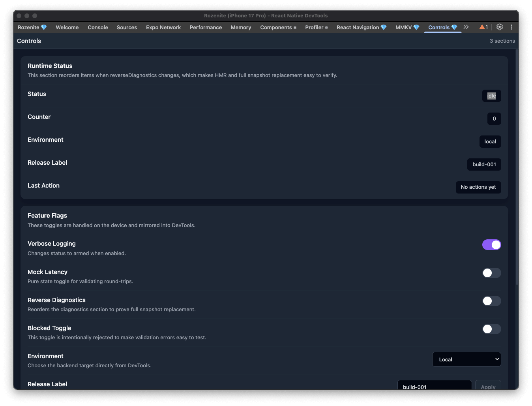The width and height of the screenshot is (532, 406).
Task: Click the warning issues counter icon
Action: coord(483,27)
